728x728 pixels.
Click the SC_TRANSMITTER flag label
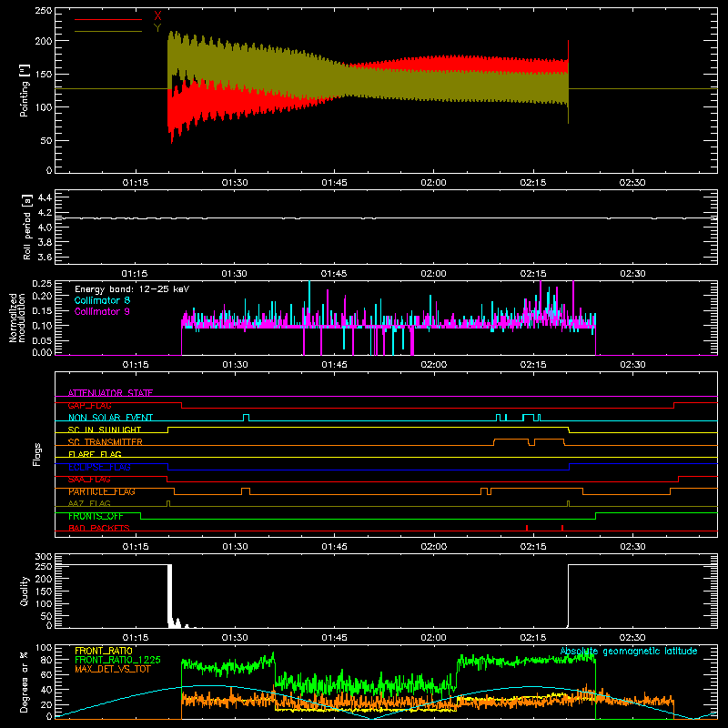106,442
